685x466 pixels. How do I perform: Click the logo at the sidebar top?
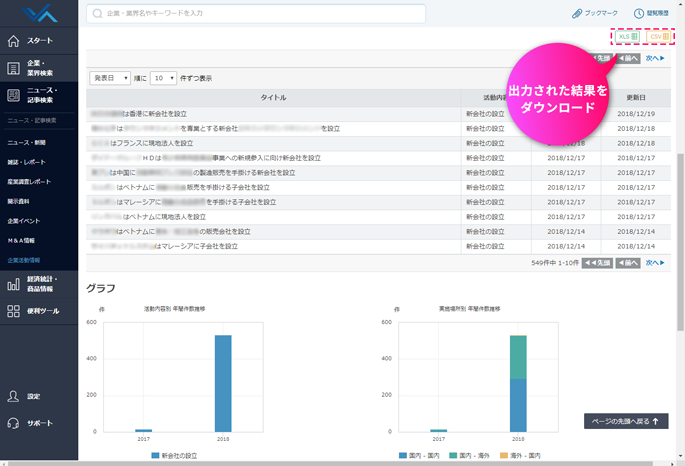pos(39,12)
